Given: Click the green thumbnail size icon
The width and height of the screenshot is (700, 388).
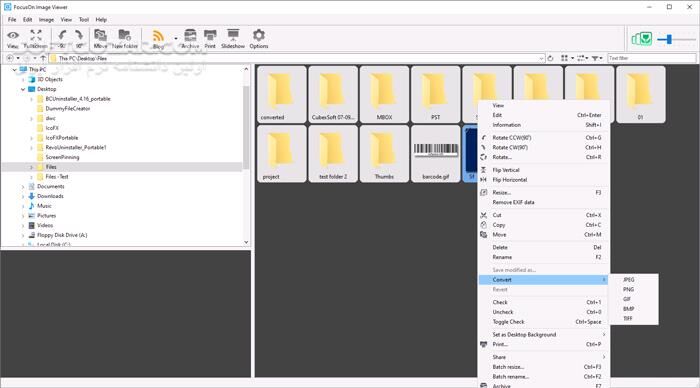Looking at the screenshot, I should click(642, 39).
